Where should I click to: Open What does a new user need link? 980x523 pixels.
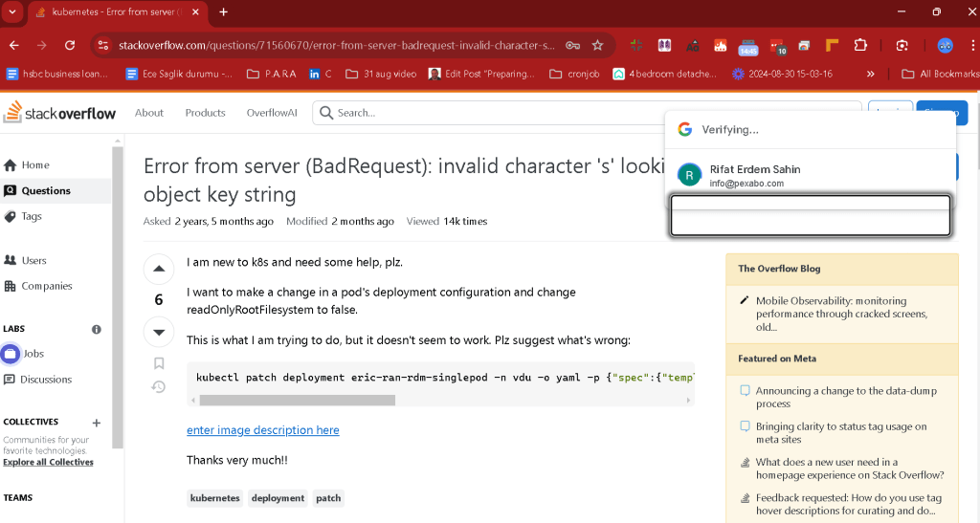coord(850,469)
